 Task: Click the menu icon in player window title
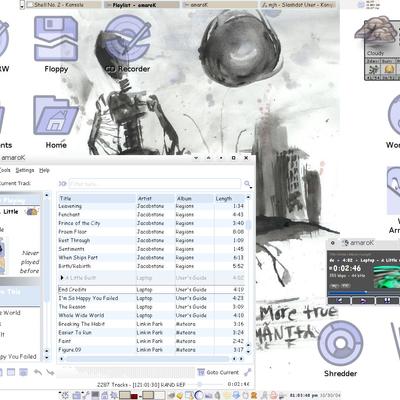click(333, 243)
